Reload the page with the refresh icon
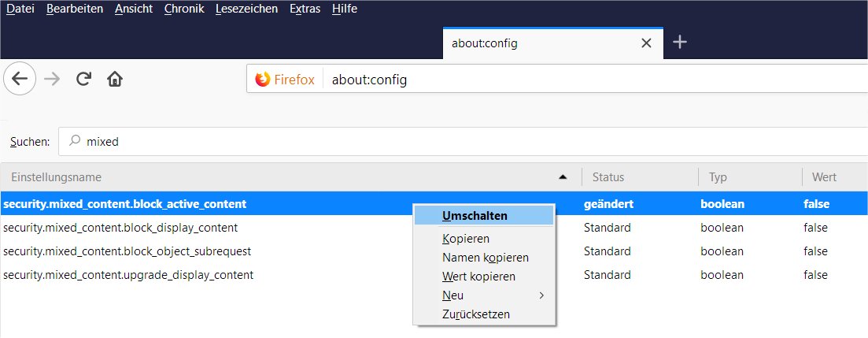The height and width of the screenshot is (338, 868). [x=83, y=79]
